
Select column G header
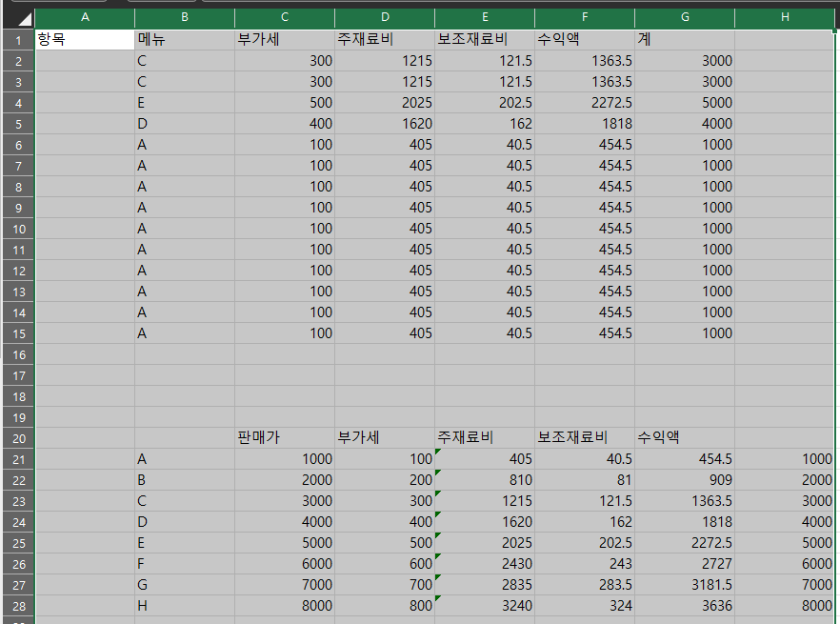click(685, 18)
